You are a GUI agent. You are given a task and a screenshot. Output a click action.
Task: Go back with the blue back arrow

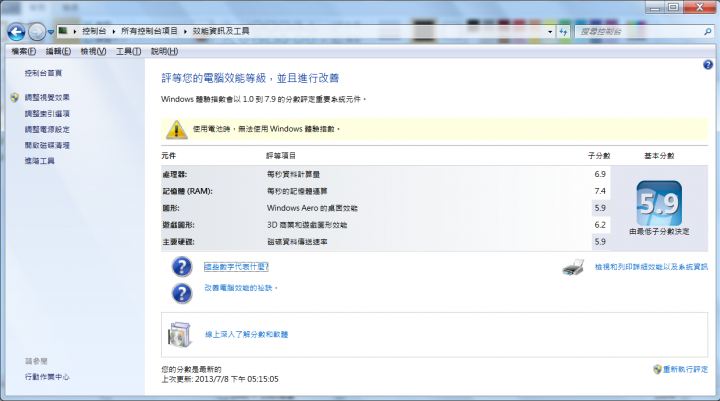17,32
